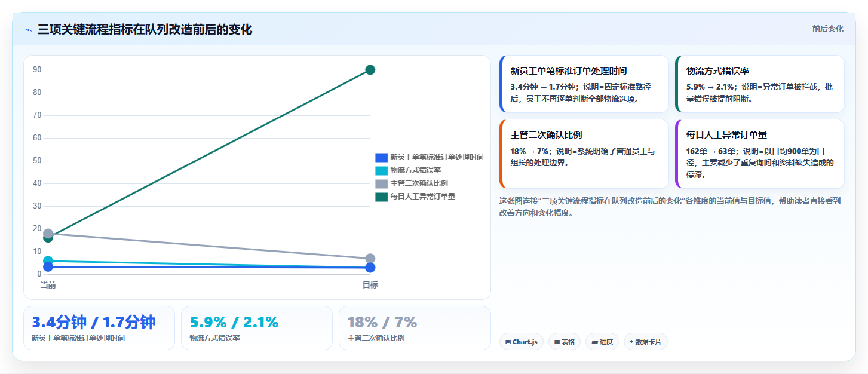Click the title 三项关键流程指标在队列改造前后的变化
868x374 pixels.
point(145,30)
